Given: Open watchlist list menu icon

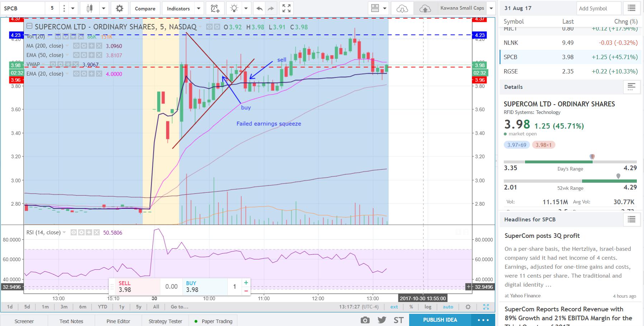Looking at the screenshot, I should coord(631,8).
